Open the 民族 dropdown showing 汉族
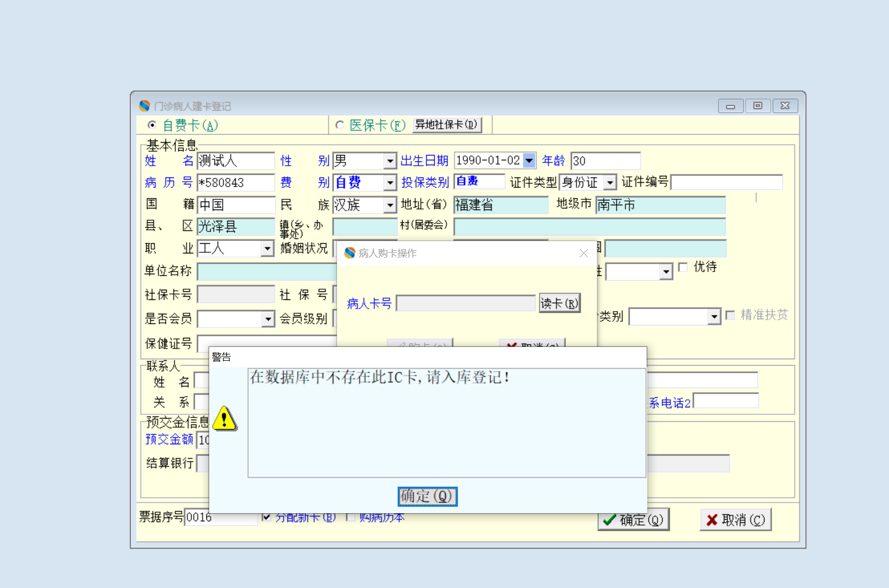Screen dimensions: 889x588 [390, 205]
